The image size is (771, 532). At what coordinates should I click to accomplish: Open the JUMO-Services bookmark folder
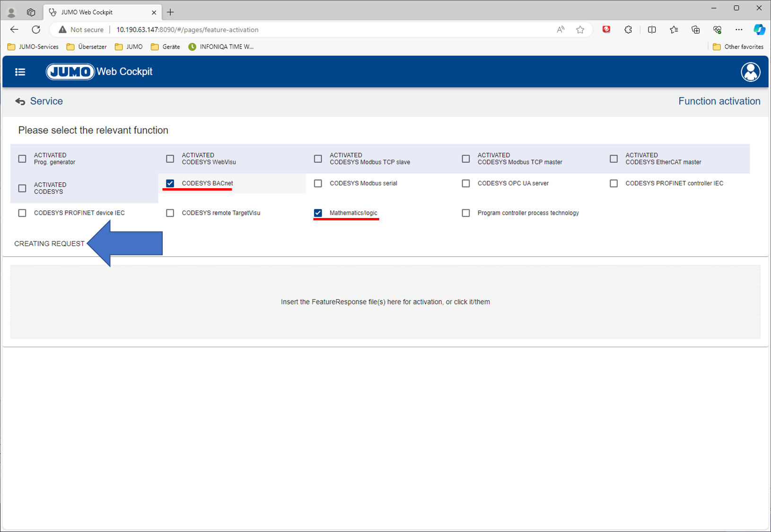(33, 47)
